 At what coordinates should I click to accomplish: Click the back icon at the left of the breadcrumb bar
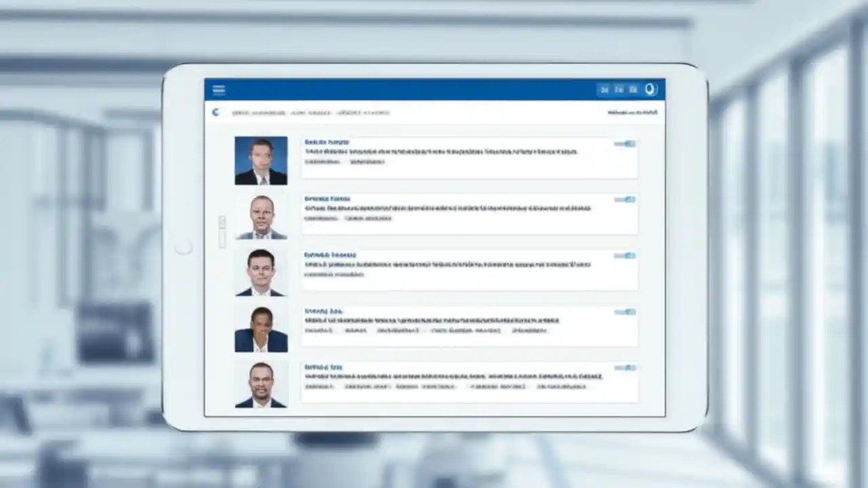tap(215, 113)
